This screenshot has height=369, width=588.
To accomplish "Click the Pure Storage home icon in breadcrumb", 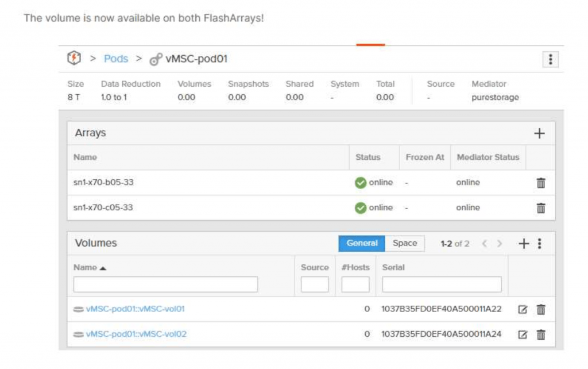I will click(74, 58).
